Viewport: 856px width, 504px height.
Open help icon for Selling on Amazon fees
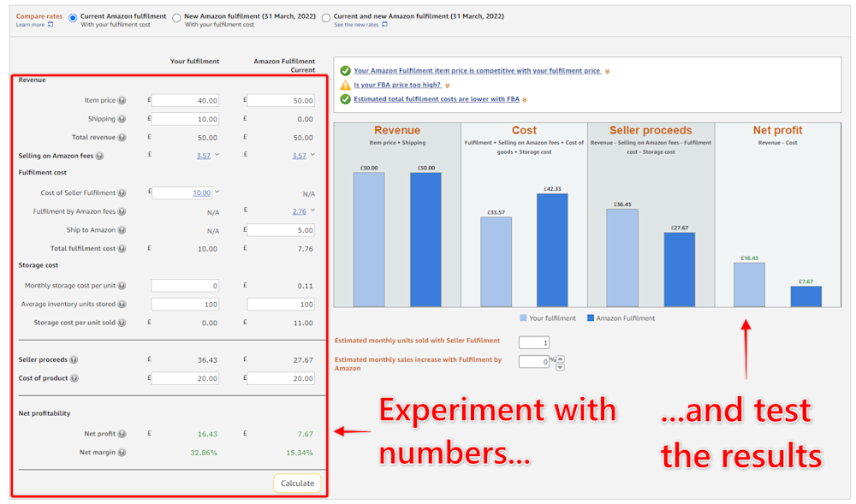point(100,156)
